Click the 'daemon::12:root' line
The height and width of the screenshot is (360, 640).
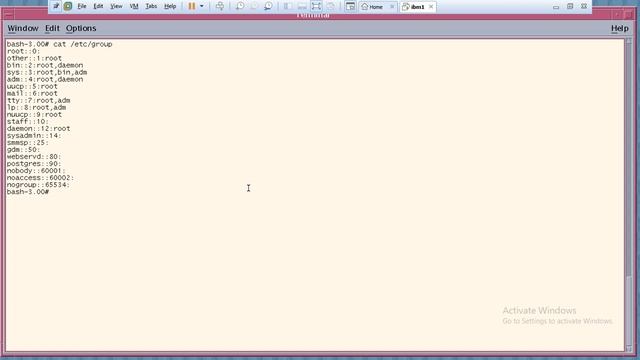[x=38, y=128]
